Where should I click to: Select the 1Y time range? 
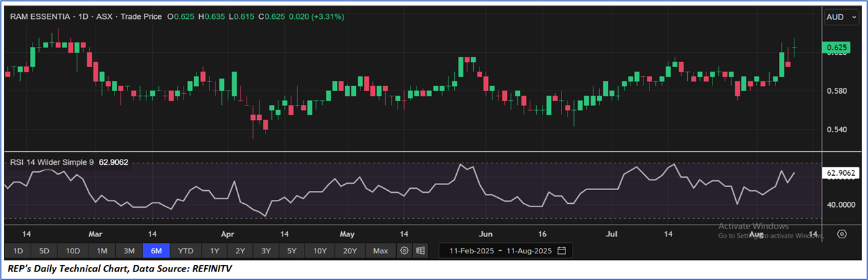click(x=214, y=251)
